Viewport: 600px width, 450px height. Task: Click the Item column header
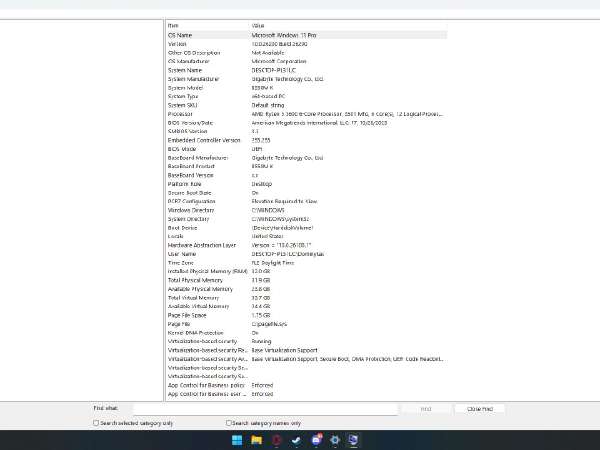(207, 26)
